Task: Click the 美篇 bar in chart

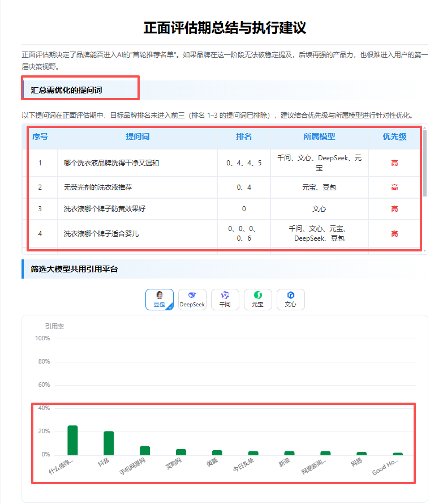Action: (217, 452)
